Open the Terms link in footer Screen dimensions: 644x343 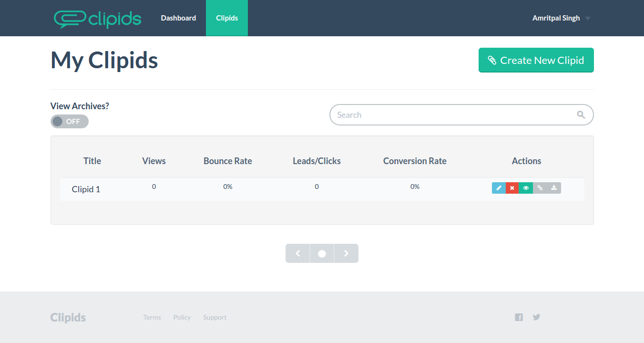point(152,317)
